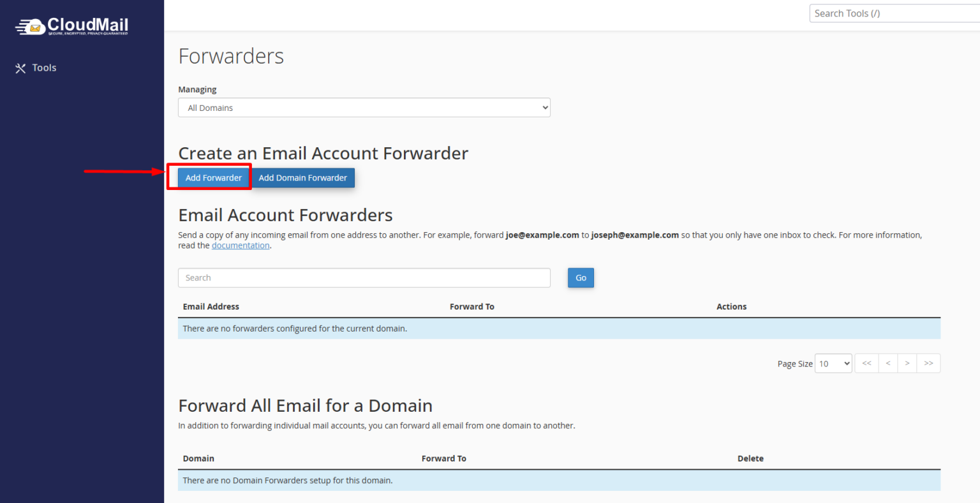The width and height of the screenshot is (980, 503).
Task: Jump to last page of forwarders
Action: click(928, 363)
